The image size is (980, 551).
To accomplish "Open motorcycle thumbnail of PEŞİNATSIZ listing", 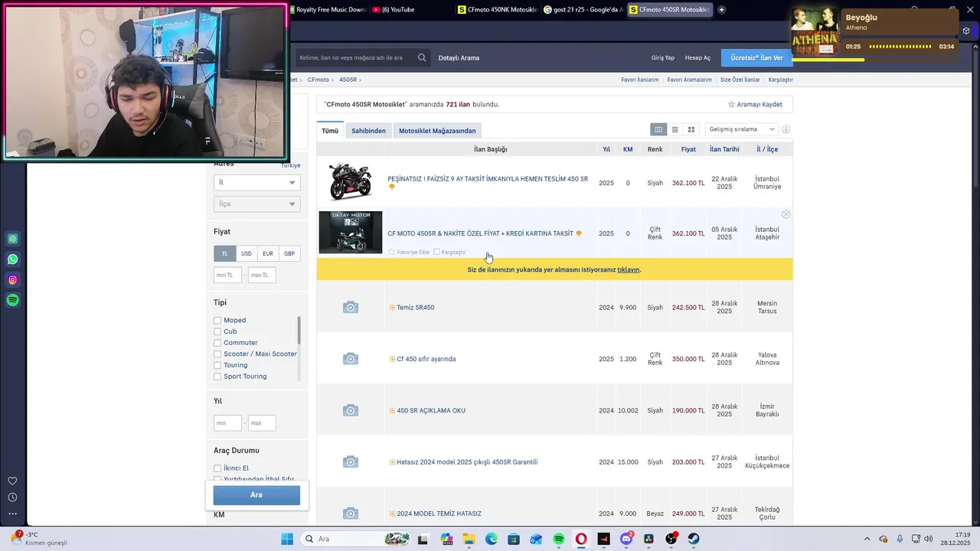I will pos(351,182).
